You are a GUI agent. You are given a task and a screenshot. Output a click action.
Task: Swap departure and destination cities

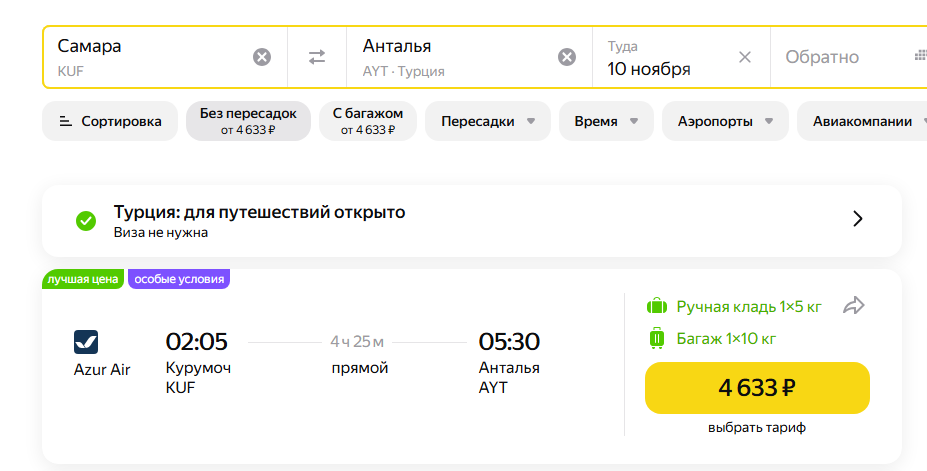(x=317, y=57)
